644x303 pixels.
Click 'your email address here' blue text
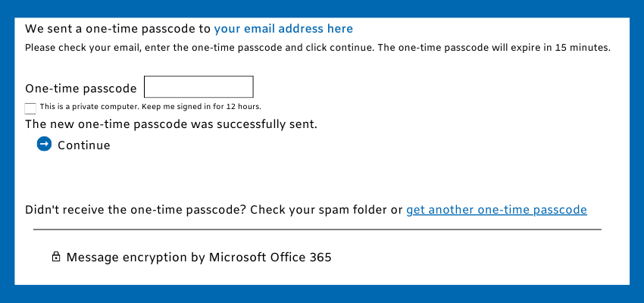click(283, 29)
